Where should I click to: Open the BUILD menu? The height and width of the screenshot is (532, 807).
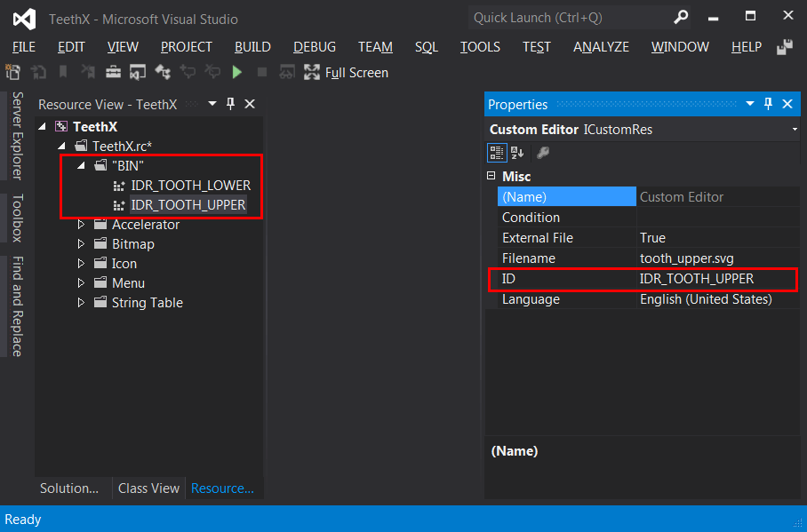[252, 47]
